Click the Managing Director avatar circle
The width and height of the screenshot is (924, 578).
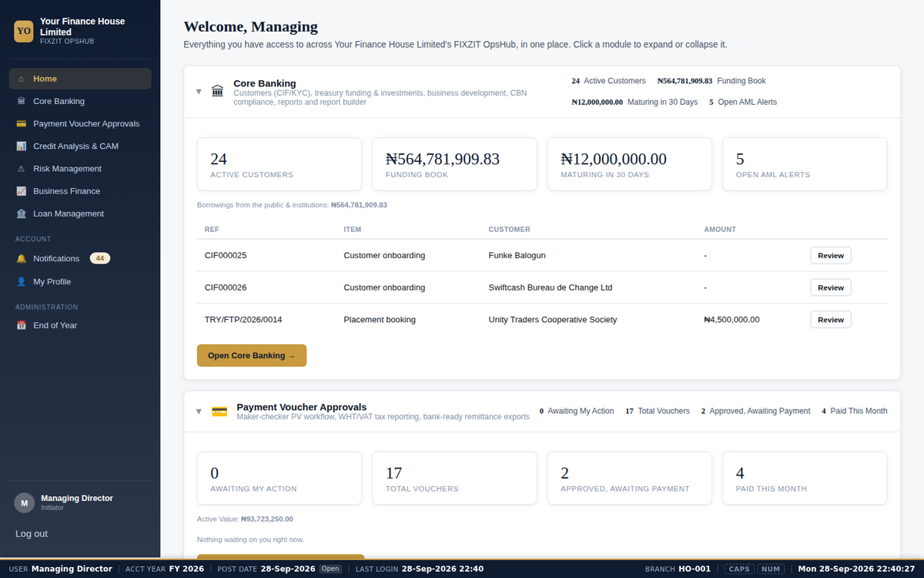pyautogui.click(x=25, y=503)
